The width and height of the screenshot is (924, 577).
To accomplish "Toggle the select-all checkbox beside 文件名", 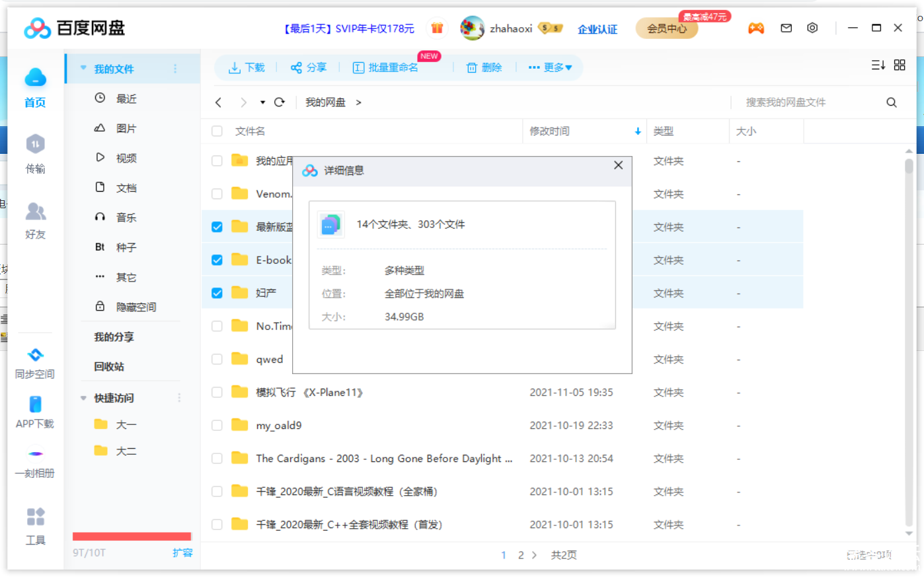I will pyautogui.click(x=217, y=131).
